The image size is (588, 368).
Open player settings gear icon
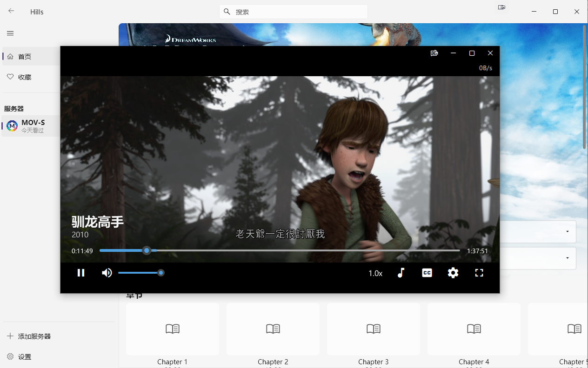point(453,273)
